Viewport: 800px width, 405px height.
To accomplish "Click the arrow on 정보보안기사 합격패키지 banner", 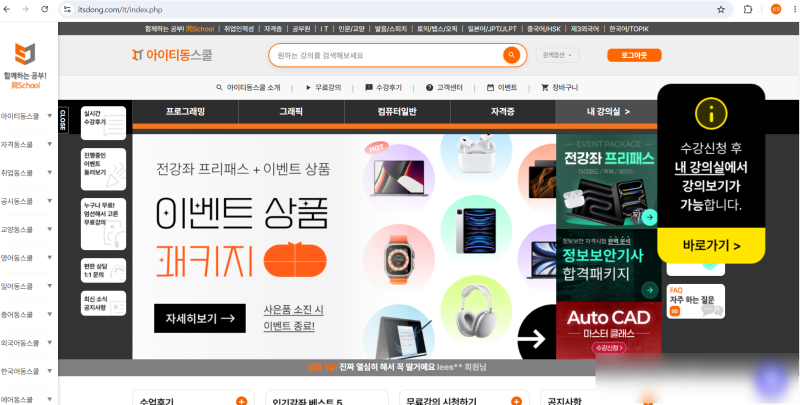I will (x=649, y=291).
